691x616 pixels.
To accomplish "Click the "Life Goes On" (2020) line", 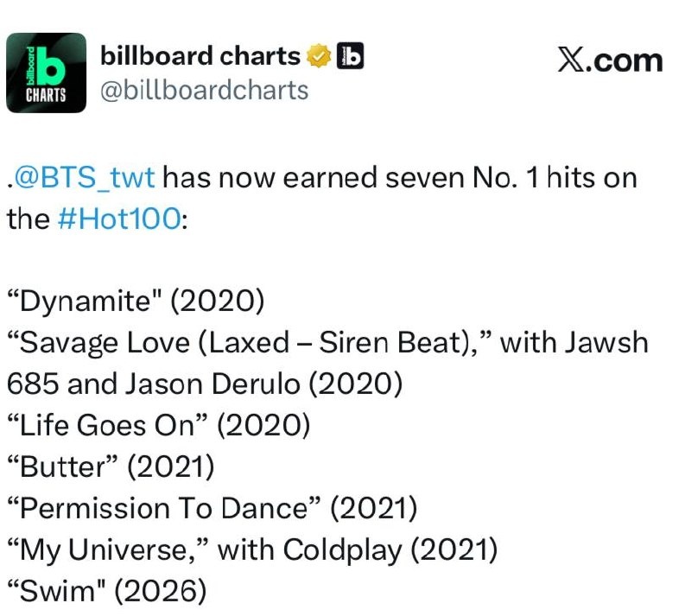I will pos(159,426).
